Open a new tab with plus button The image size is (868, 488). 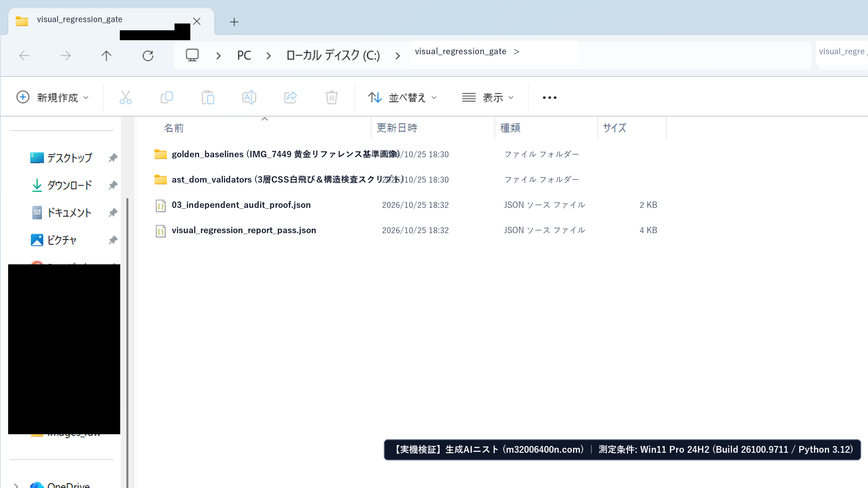pos(234,22)
